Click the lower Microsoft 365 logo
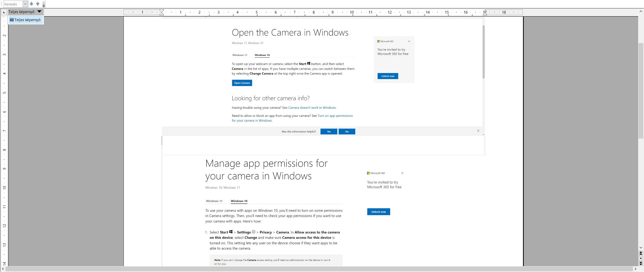The image size is (644, 272). coord(376,173)
